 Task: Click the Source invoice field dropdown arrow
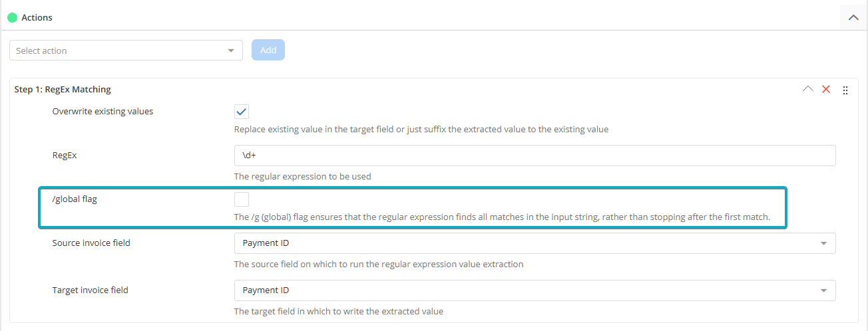tap(824, 243)
